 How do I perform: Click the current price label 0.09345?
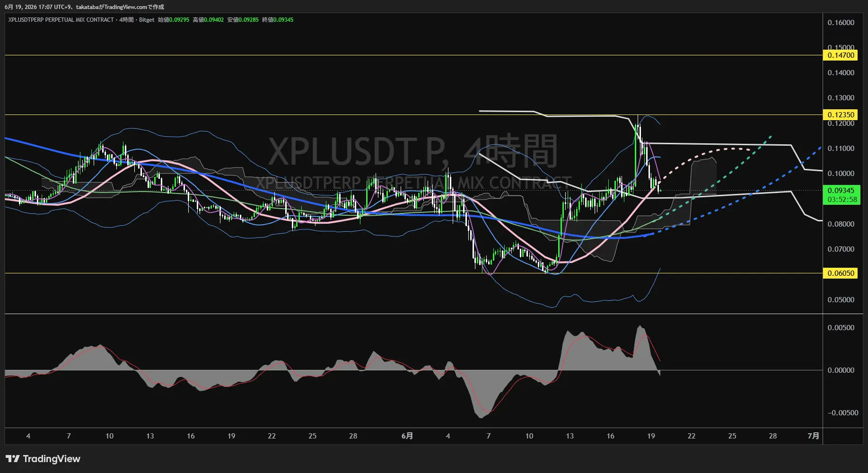[841, 191]
